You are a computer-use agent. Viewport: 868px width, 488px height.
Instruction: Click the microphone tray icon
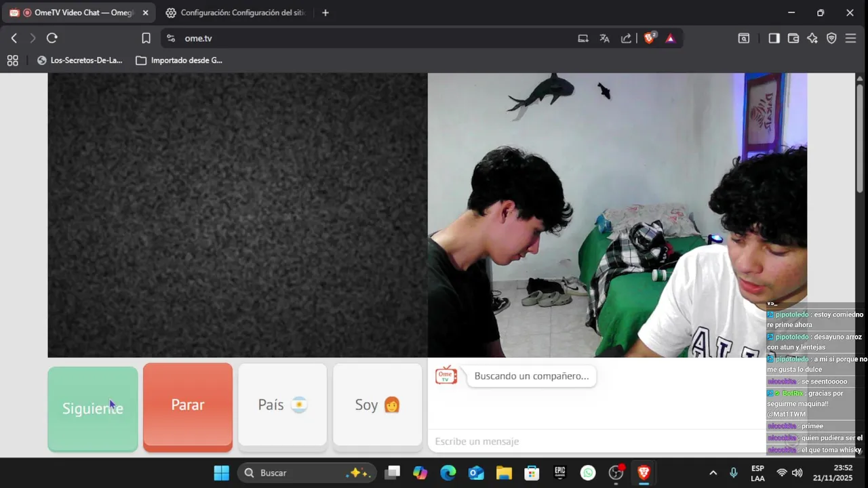[x=734, y=473]
